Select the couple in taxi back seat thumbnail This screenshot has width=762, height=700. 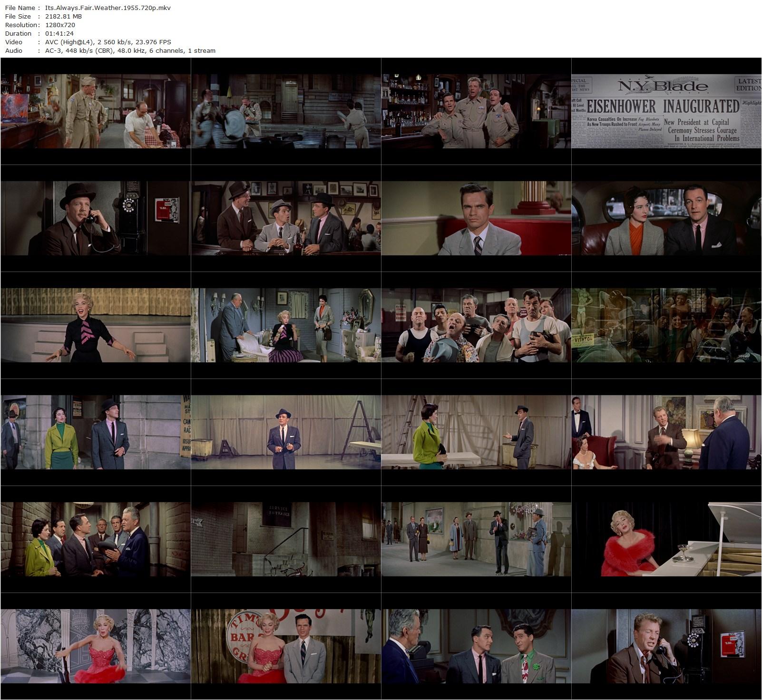click(x=666, y=218)
